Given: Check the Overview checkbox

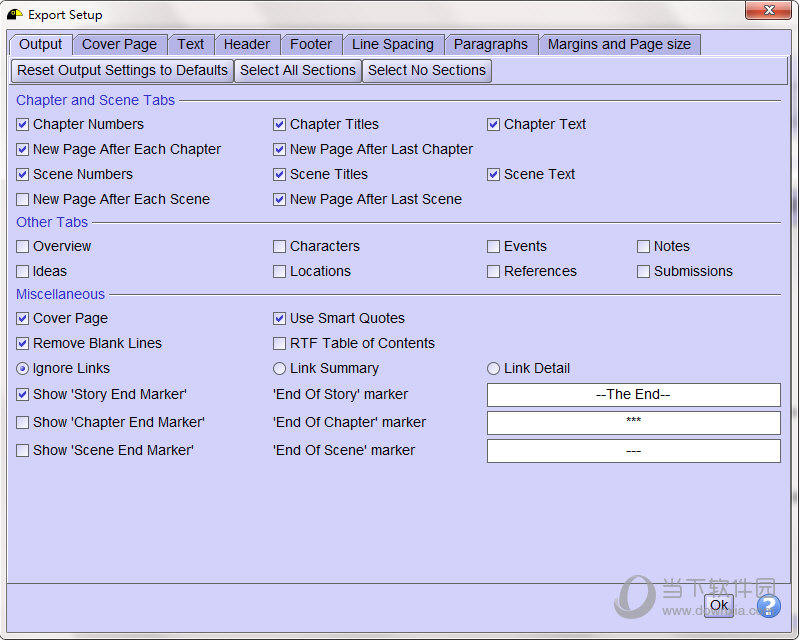Looking at the screenshot, I should tap(22, 247).
